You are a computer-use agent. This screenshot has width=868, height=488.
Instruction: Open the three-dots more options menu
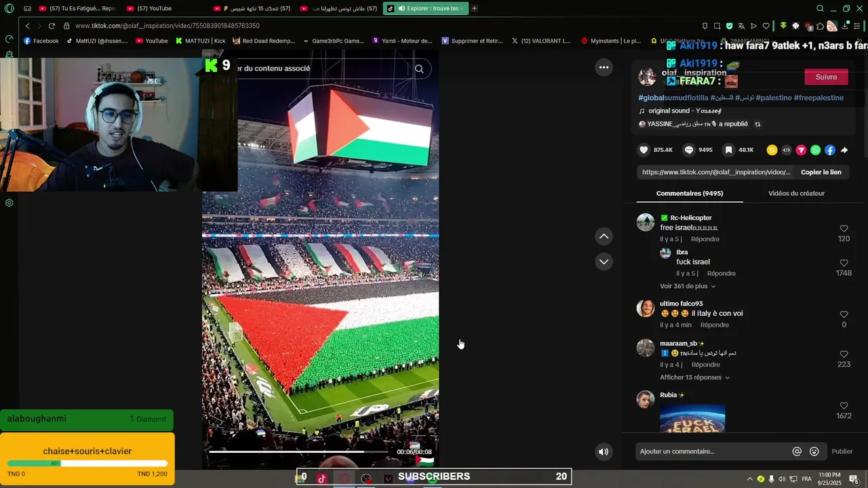coord(604,67)
